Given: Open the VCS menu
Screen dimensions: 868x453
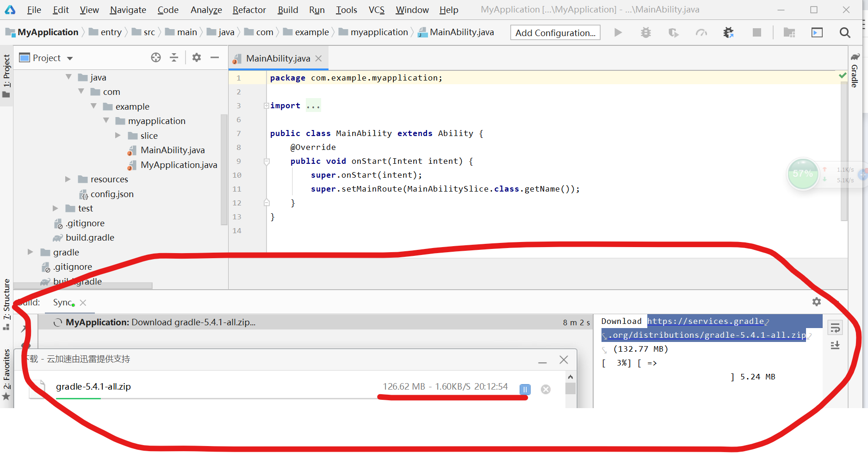Looking at the screenshot, I should pyautogui.click(x=377, y=10).
